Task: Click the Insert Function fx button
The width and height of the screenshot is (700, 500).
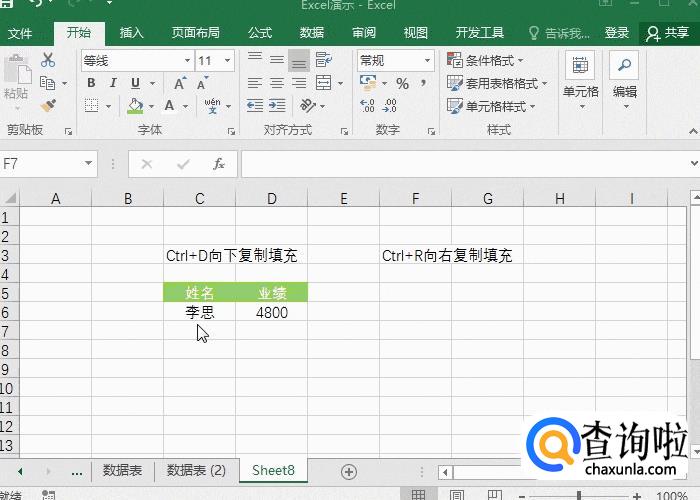Action: tap(218, 164)
